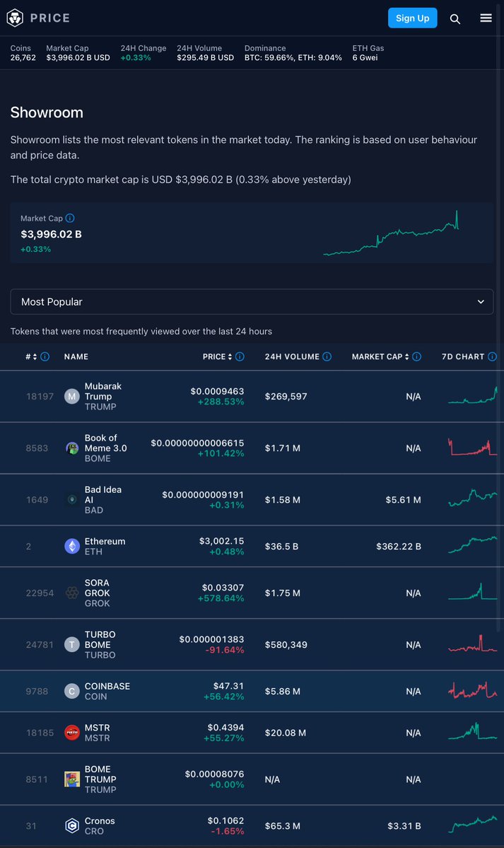Click 24H Volume $295.49 B USD stat
Screen dimensions: 504x848
click(206, 52)
